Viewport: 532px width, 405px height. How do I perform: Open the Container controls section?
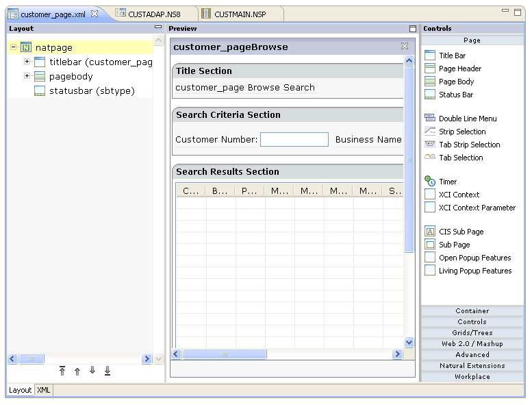pyautogui.click(x=472, y=311)
